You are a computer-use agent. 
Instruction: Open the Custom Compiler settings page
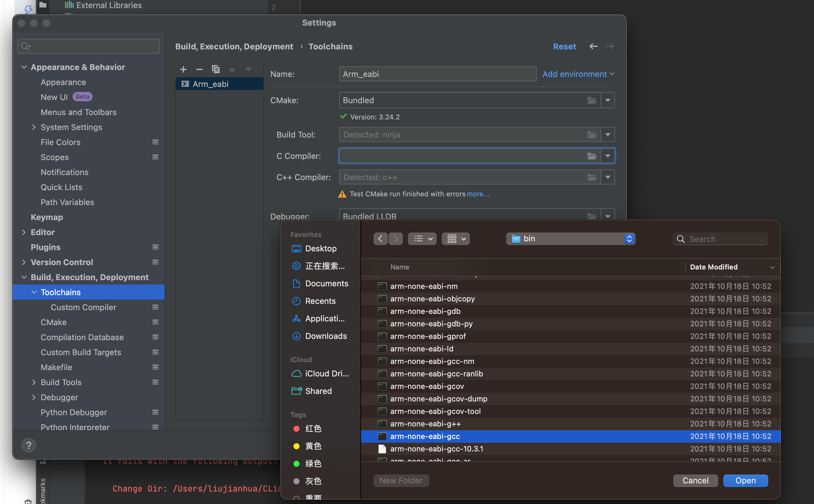pyautogui.click(x=83, y=307)
